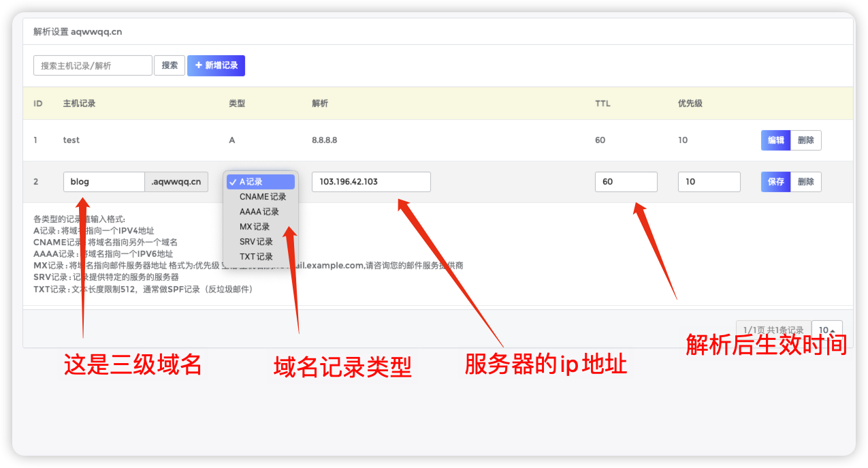Delete the test record in row 1
The width and height of the screenshot is (868, 468).
click(806, 140)
